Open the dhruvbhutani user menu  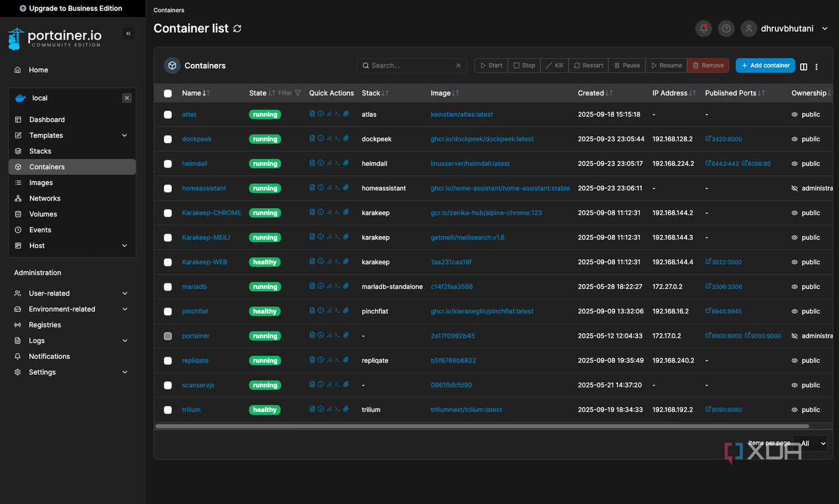click(785, 28)
